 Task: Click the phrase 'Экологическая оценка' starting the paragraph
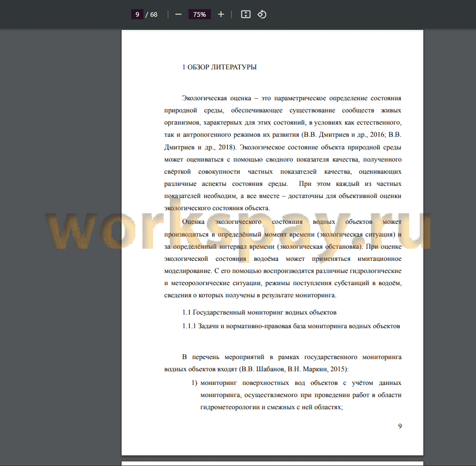pos(216,98)
